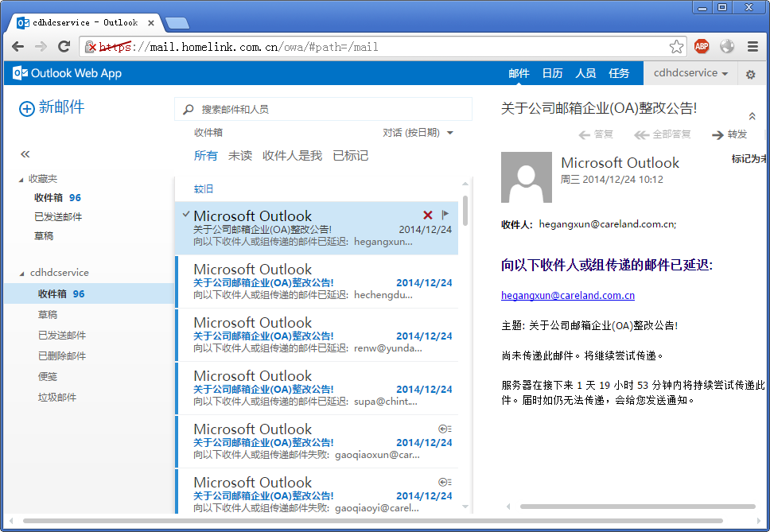The height and width of the screenshot is (532, 770).
Task: Collapse the cdhdcservice mailbox tree
Action: click(21, 274)
